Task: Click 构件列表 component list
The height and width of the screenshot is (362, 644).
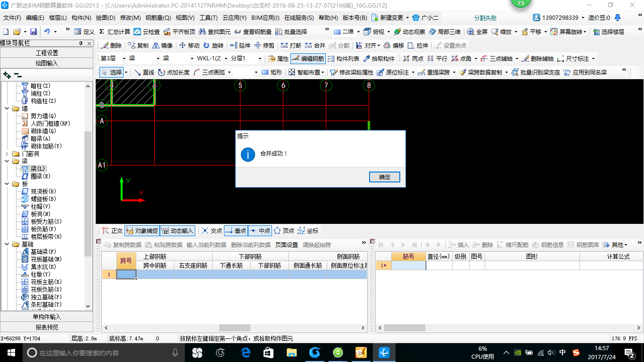Action: point(343,58)
